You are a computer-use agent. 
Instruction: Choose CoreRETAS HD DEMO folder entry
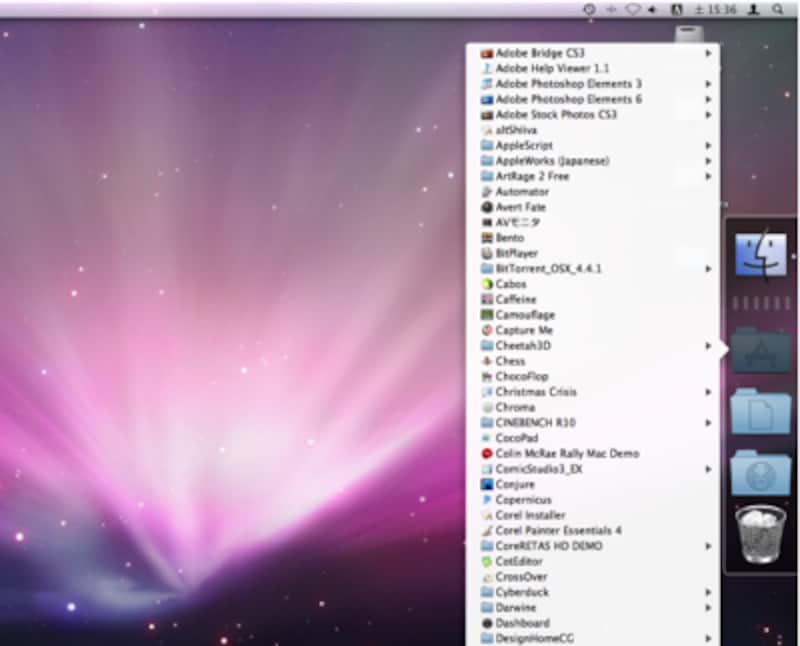(593, 546)
